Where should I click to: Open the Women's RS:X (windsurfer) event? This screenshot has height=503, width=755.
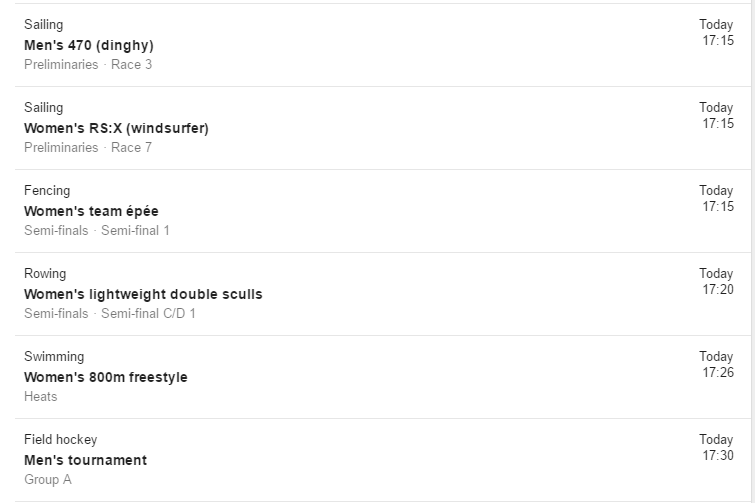[x=383, y=128]
